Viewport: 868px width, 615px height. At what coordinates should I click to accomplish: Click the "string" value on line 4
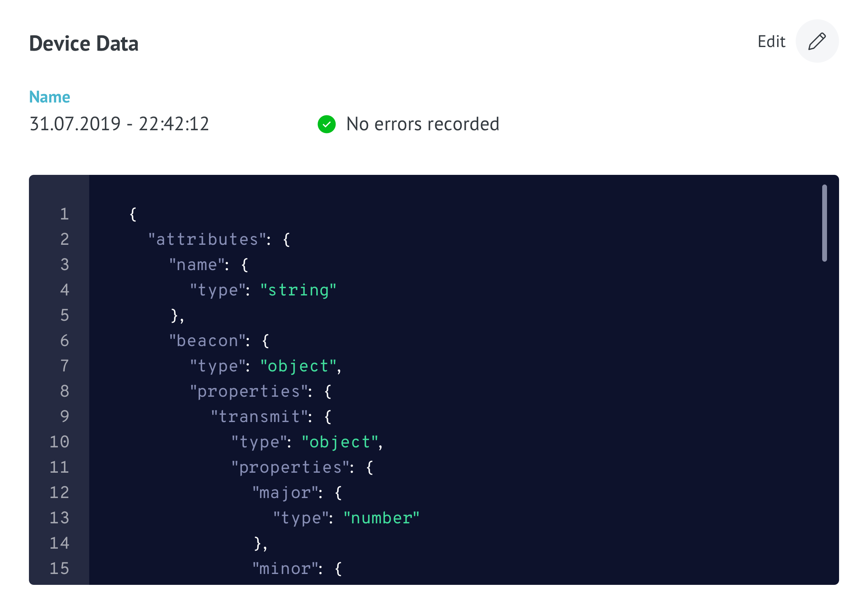pyautogui.click(x=298, y=290)
